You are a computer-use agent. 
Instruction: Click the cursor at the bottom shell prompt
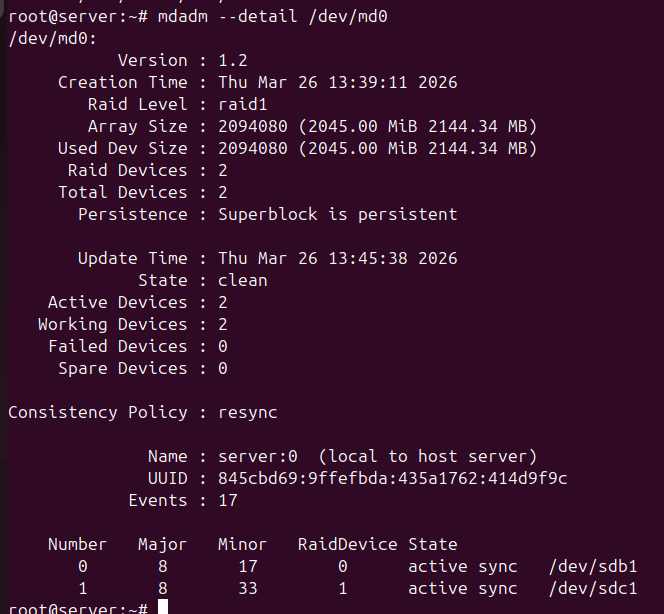tap(163, 607)
